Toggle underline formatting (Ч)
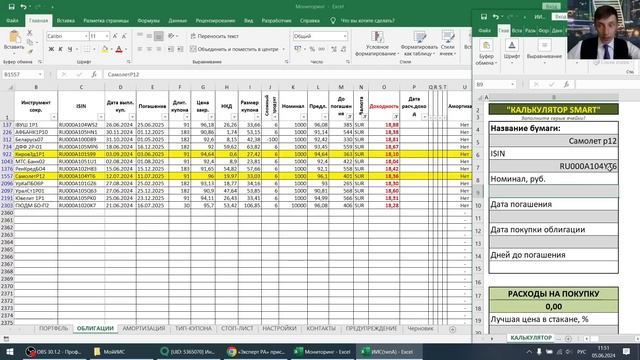This screenshot has height=360, width=640. (x=70, y=49)
